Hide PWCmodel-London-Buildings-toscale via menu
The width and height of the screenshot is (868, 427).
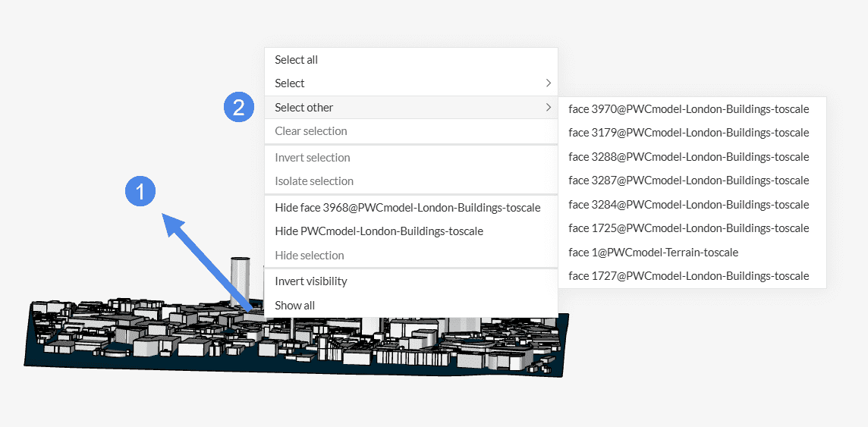379,231
